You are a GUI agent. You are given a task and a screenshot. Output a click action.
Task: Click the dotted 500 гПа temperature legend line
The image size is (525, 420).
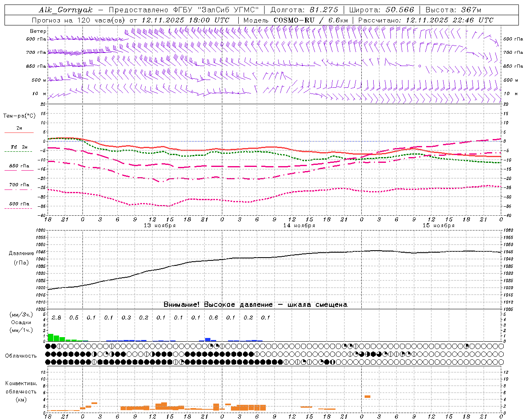tap(18, 209)
